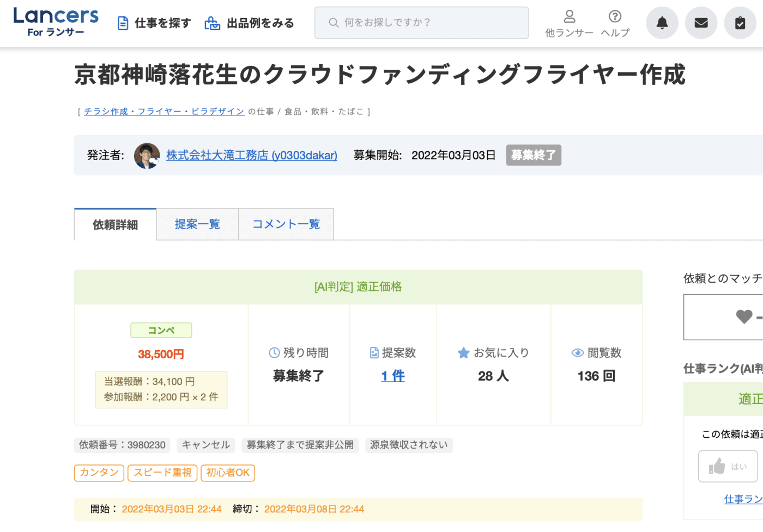Click the 初心者OK tag
The height and width of the screenshot is (532, 763).
pyautogui.click(x=228, y=473)
